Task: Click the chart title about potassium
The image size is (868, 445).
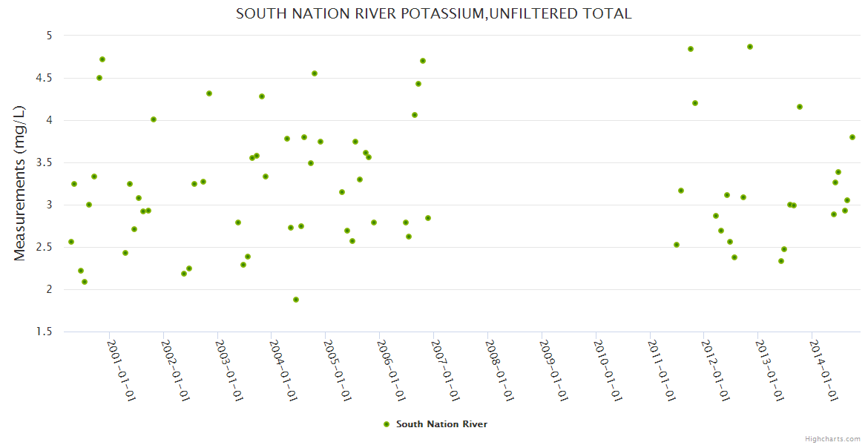Action: point(433,13)
